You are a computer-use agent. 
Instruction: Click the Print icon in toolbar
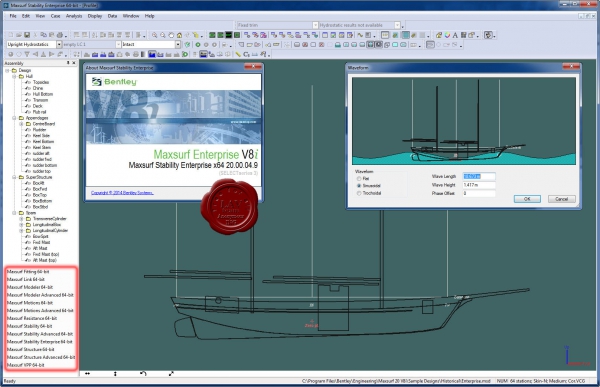tap(60, 35)
